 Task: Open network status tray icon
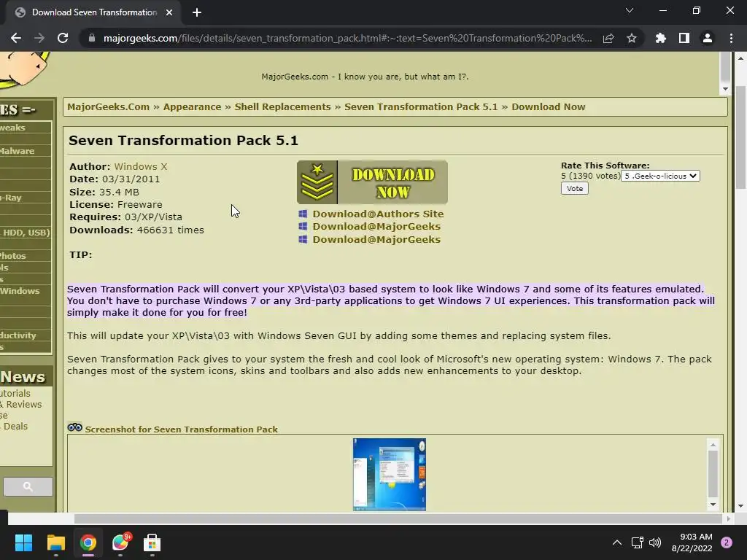coord(637,542)
